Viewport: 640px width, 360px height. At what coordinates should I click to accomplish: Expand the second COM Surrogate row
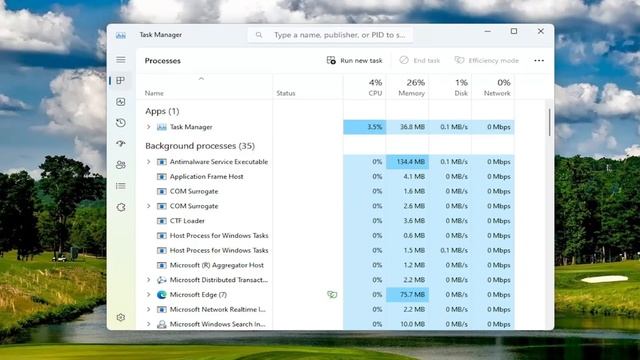point(149,206)
